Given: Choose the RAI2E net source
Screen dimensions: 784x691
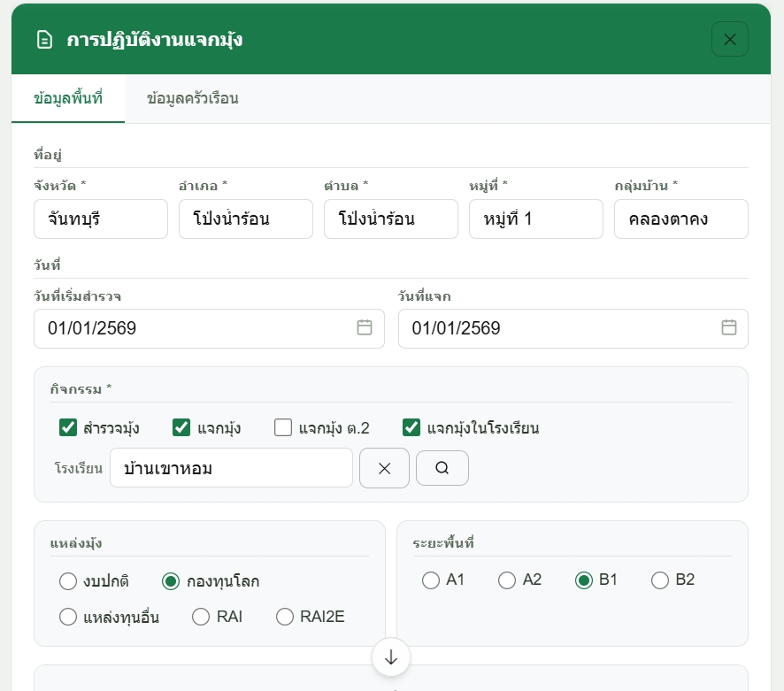Looking at the screenshot, I should pos(285,617).
